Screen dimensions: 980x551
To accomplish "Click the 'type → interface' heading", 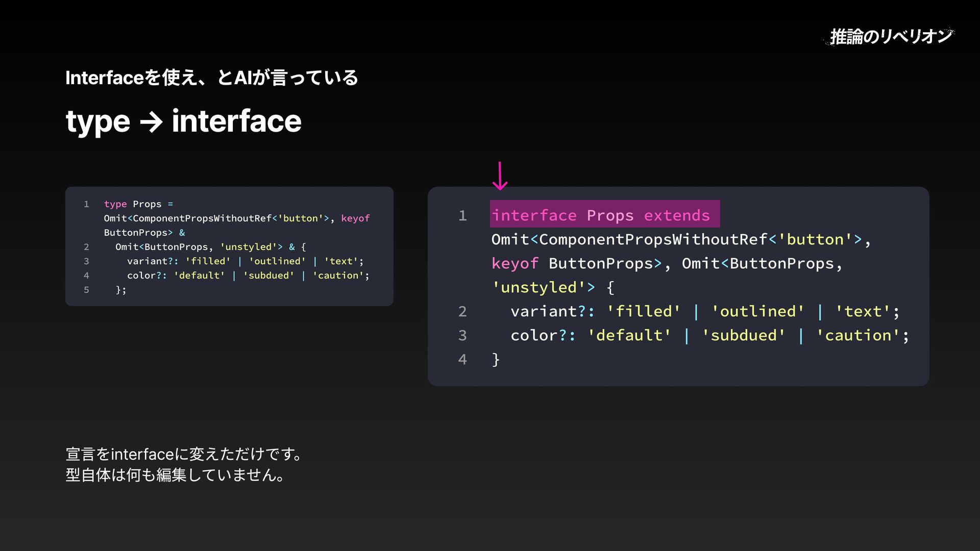I will click(184, 121).
